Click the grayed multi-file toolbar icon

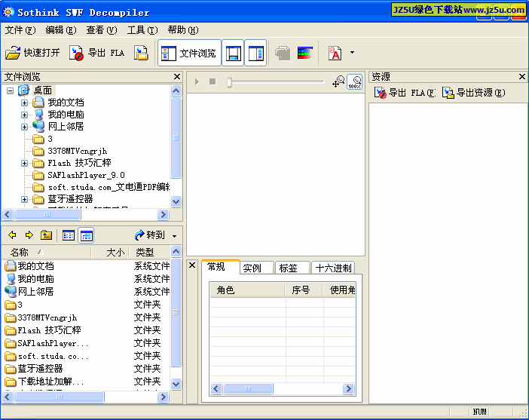click(283, 53)
